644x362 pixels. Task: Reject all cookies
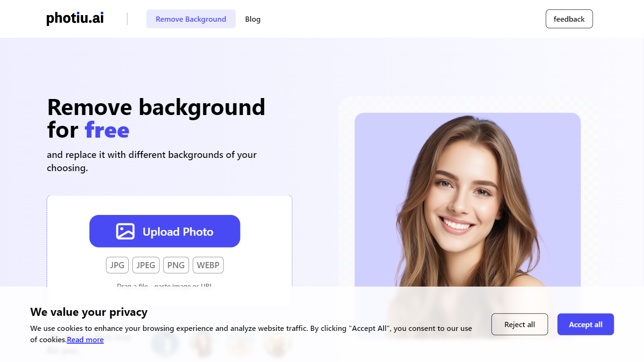click(520, 324)
